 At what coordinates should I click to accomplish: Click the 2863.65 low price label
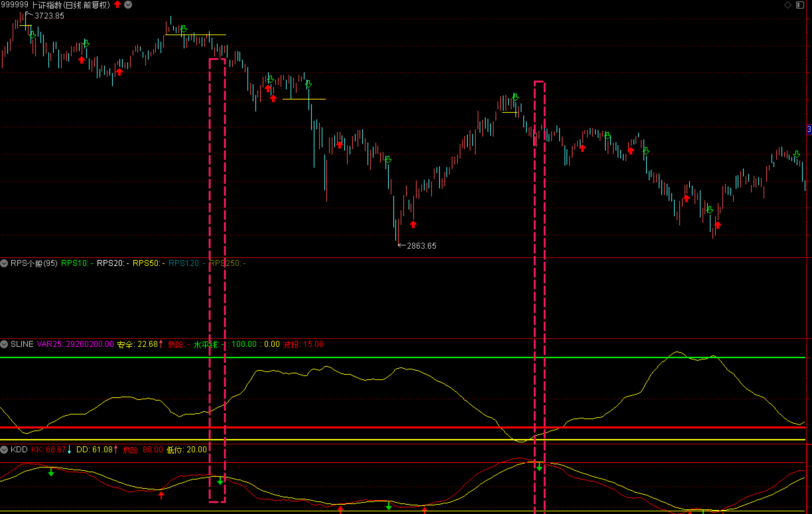(x=422, y=246)
